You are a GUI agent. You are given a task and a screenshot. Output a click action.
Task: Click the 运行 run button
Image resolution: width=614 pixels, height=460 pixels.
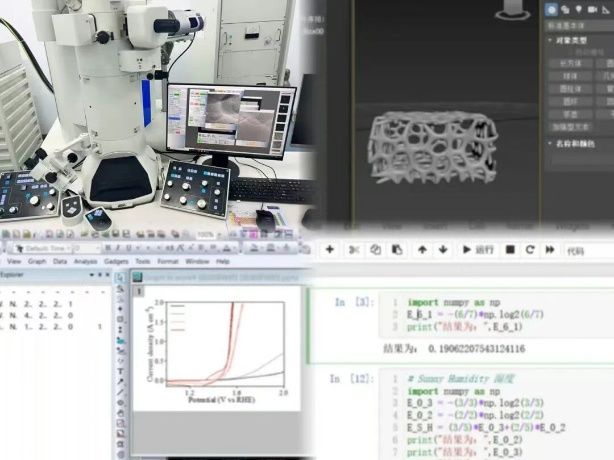[478, 249]
